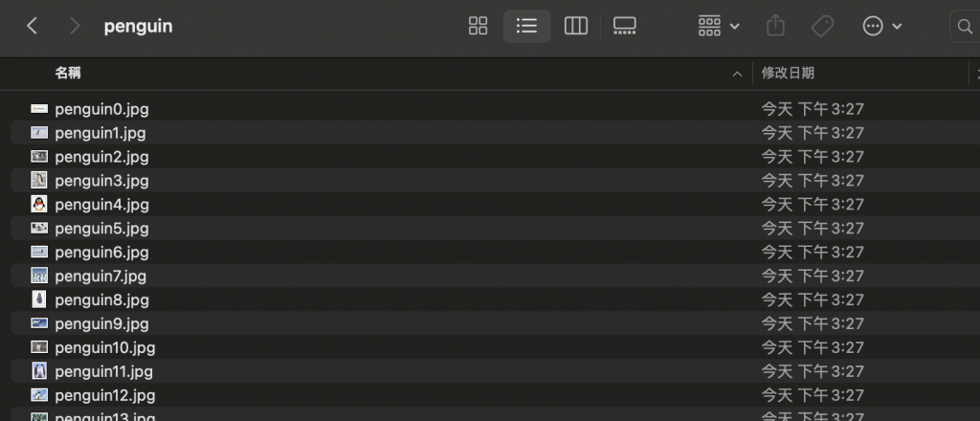Select the penguin6.jpg row
The height and width of the screenshot is (421, 980).
(x=101, y=252)
